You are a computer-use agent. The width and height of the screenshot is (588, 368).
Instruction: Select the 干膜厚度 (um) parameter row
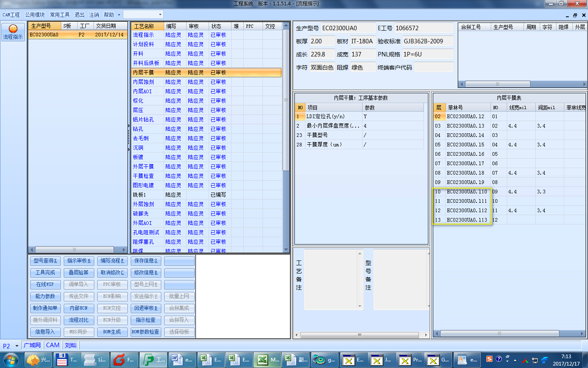coord(359,145)
